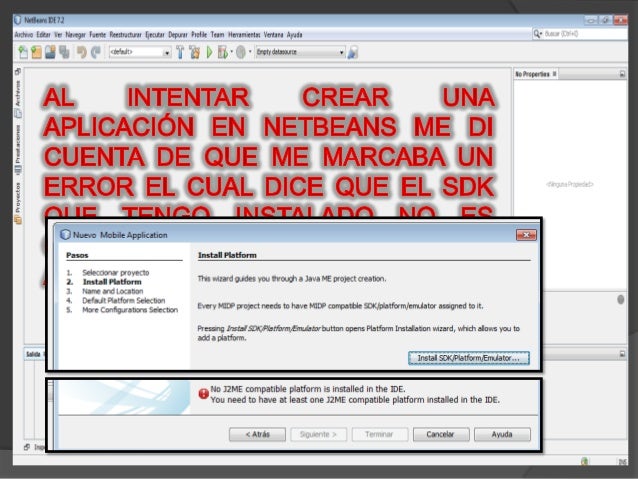This screenshot has height=479, width=638.
Task: Click the Debug Project toolbar icon
Action: click(x=223, y=52)
